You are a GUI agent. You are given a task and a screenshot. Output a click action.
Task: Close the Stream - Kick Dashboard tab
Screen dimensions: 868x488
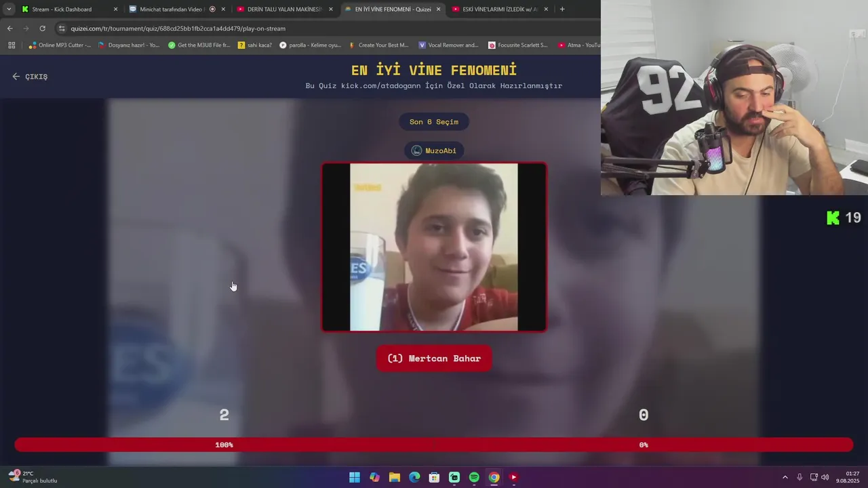(115, 9)
